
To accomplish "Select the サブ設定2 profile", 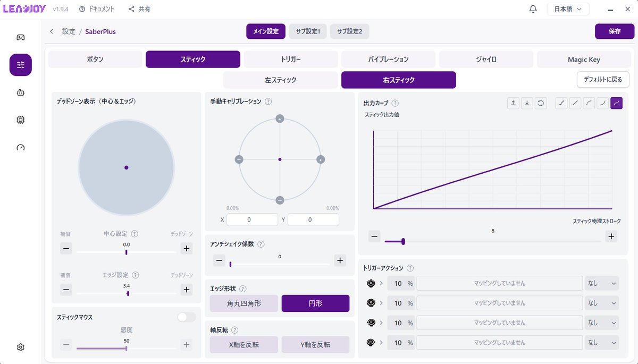I will (x=349, y=31).
